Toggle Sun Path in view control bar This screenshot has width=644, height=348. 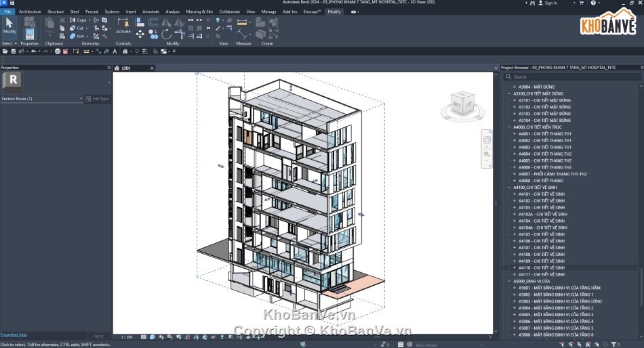(161, 337)
